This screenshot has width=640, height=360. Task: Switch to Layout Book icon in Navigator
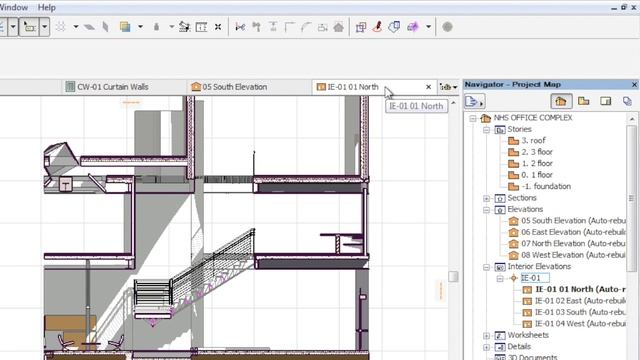point(605,101)
